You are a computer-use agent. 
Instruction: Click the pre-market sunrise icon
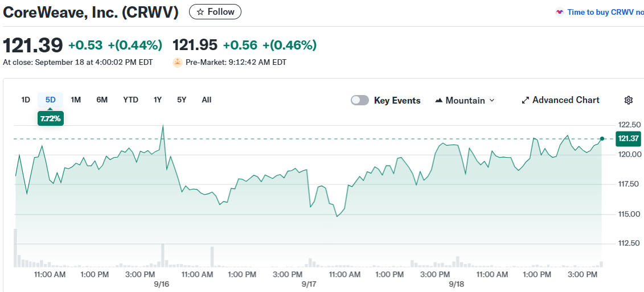point(178,63)
